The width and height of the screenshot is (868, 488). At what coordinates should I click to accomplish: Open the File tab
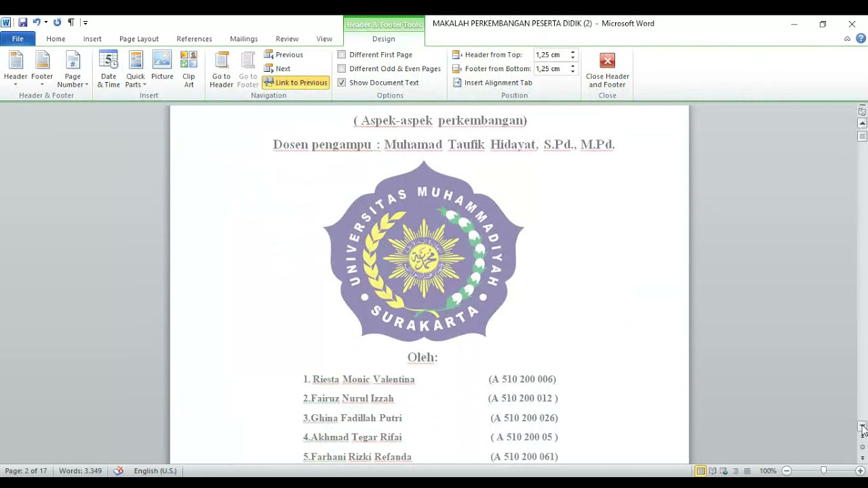18,39
